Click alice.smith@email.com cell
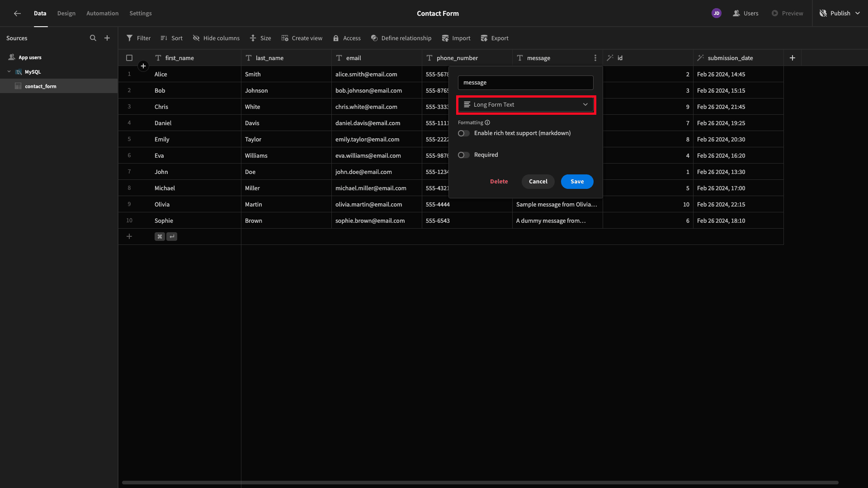868x488 pixels. click(x=377, y=74)
